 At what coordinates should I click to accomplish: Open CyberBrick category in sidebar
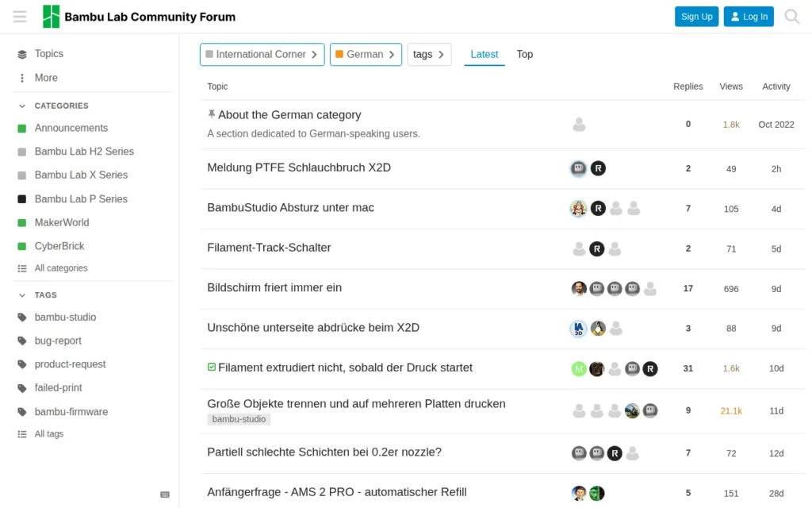point(59,246)
